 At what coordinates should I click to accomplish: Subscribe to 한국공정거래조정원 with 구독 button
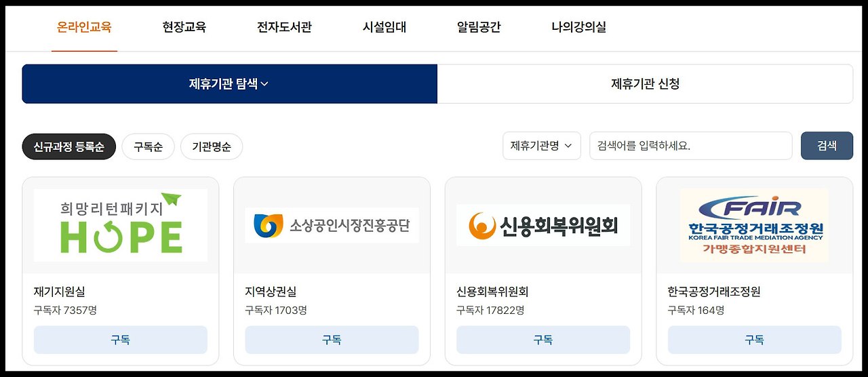[754, 340]
